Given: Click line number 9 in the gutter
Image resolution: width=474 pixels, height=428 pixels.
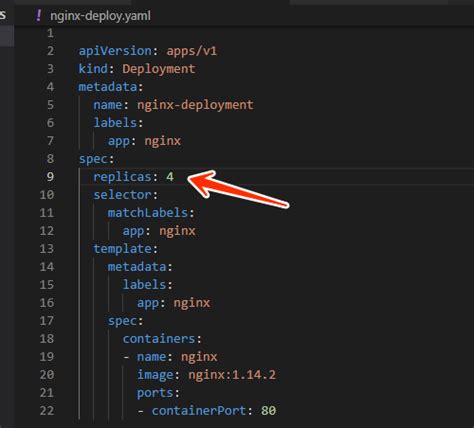Looking at the screenshot, I should [x=50, y=176].
